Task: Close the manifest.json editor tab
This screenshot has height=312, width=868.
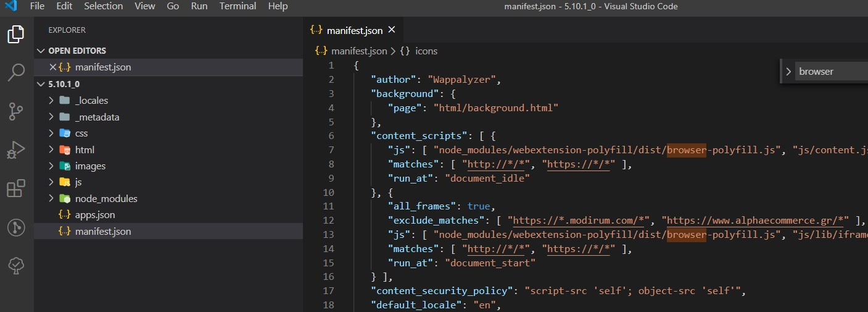Action: tap(391, 30)
